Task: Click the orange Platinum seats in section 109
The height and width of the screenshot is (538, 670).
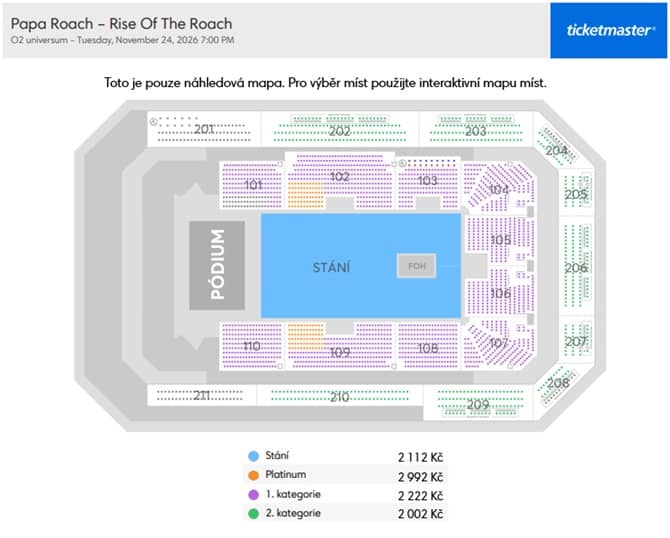Action: tap(305, 337)
